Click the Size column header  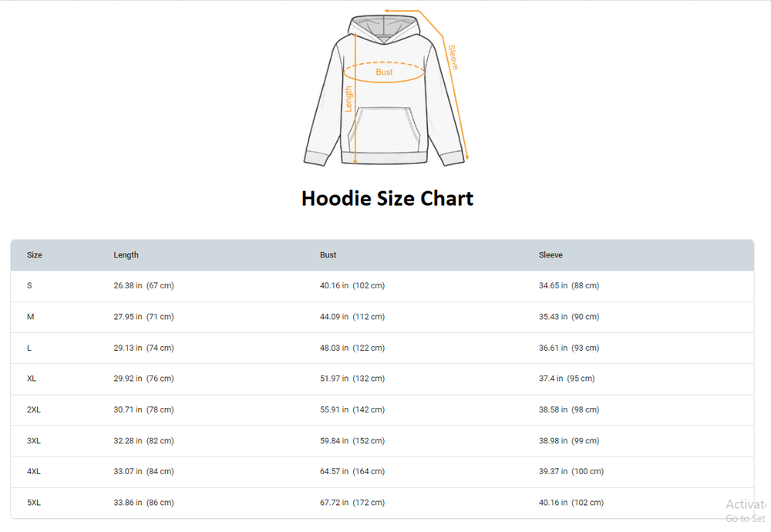tap(35, 255)
